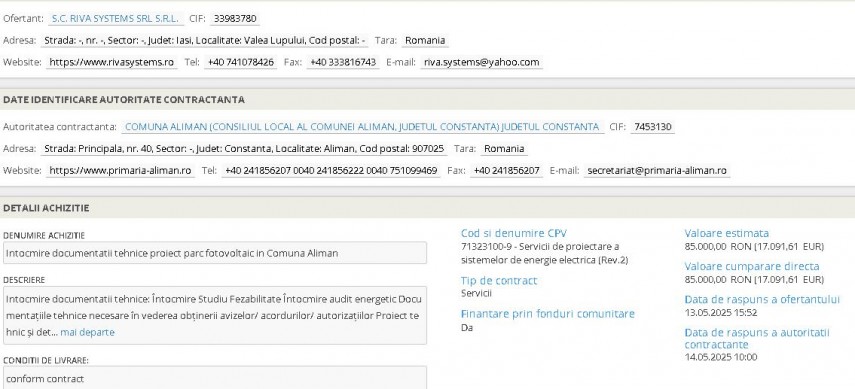Click the website https://www.primaria-aliman.ro
The image size is (855, 389).
120,171
